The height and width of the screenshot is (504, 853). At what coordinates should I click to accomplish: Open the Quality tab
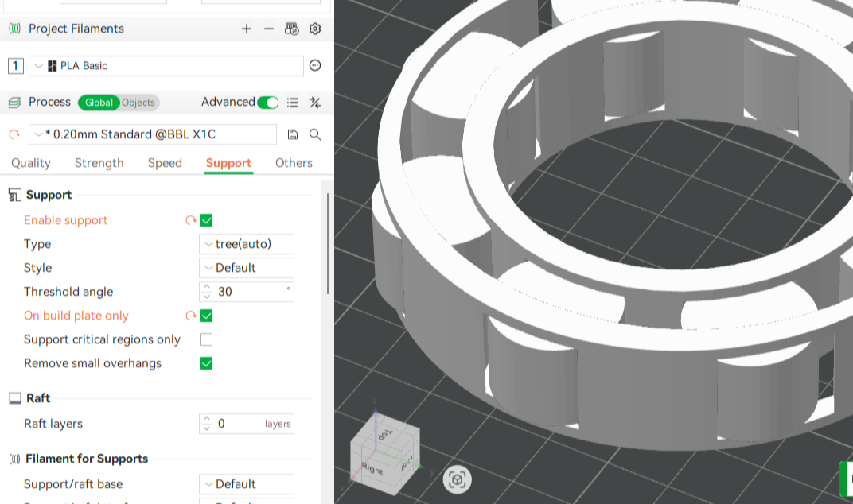31,163
